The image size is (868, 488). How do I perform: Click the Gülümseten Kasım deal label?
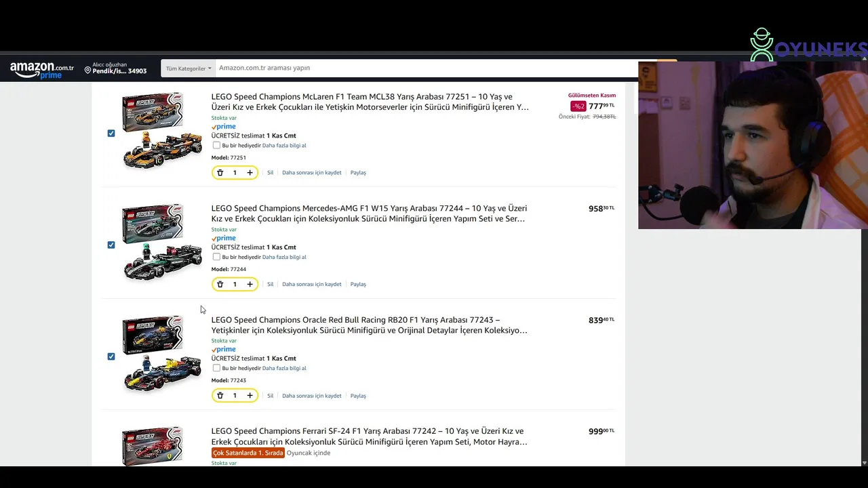592,96
